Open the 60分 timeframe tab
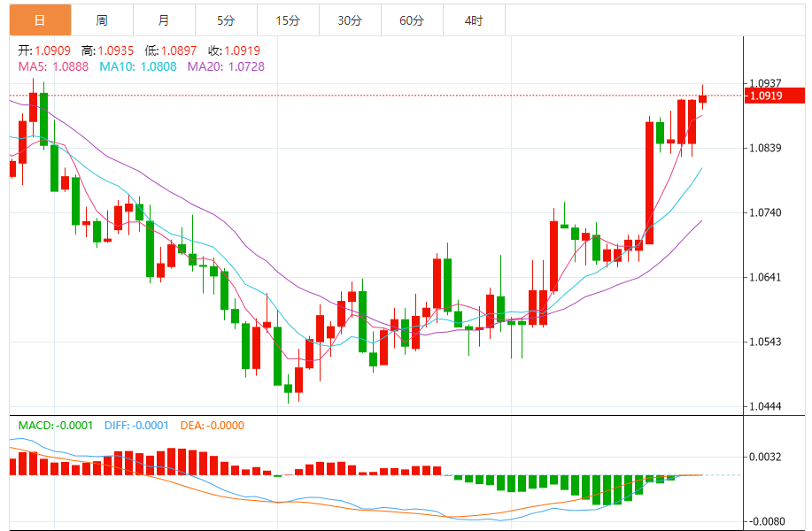812x531 pixels. point(413,20)
